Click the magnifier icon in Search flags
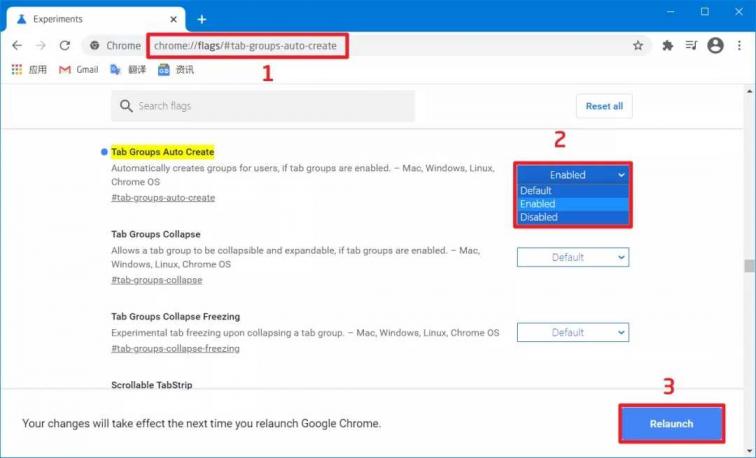The image size is (756, 458). (126, 106)
